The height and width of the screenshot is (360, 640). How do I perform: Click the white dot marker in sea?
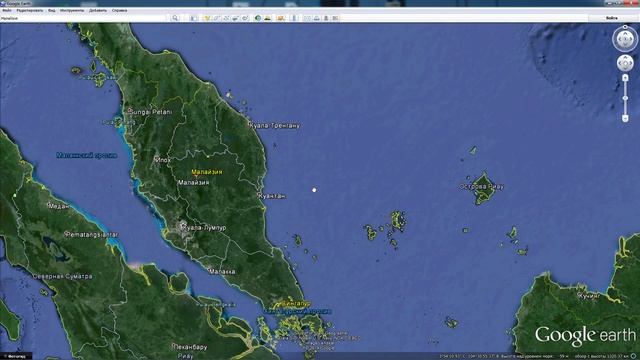314,190
